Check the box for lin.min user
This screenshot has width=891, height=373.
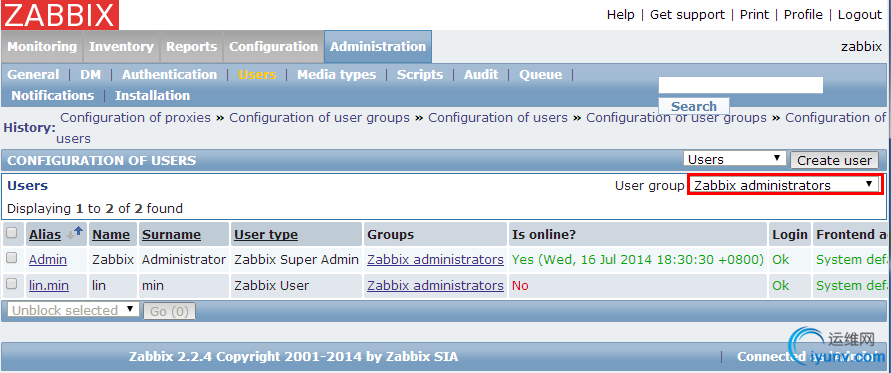coord(12,284)
